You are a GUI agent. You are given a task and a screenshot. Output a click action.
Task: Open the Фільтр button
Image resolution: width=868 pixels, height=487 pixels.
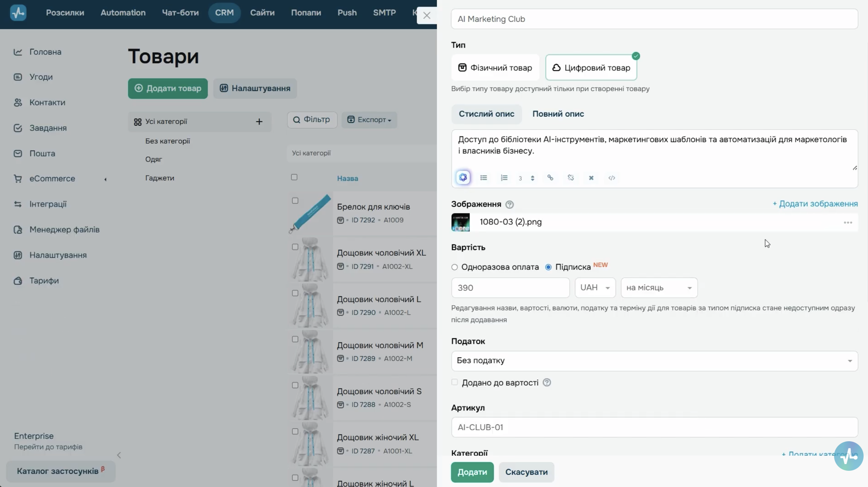tap(312, 120)
